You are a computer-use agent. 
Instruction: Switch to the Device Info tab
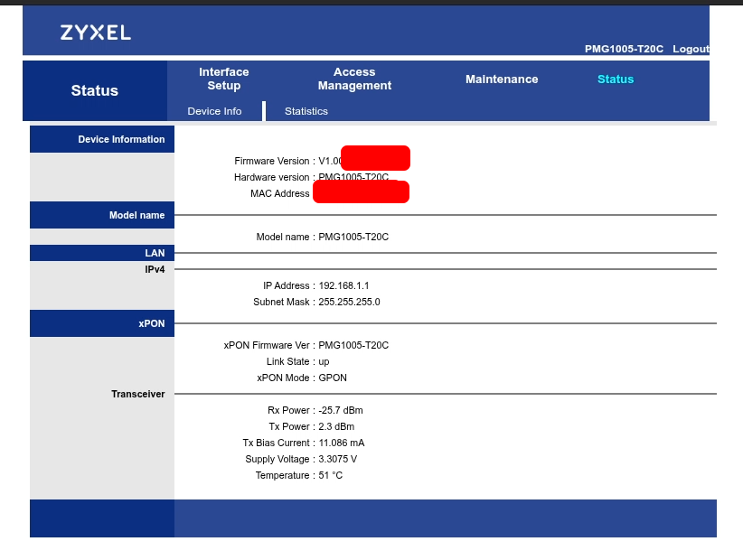click(214, 111)
